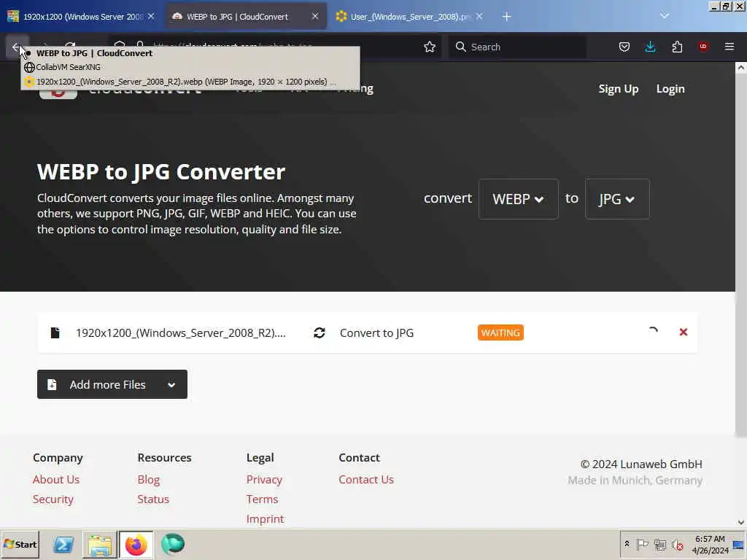Image resolution: width=747 pixels, height=560 pixels.
Task: Open the uBlock Origin toolbar icon
Action: pos(703,47)
